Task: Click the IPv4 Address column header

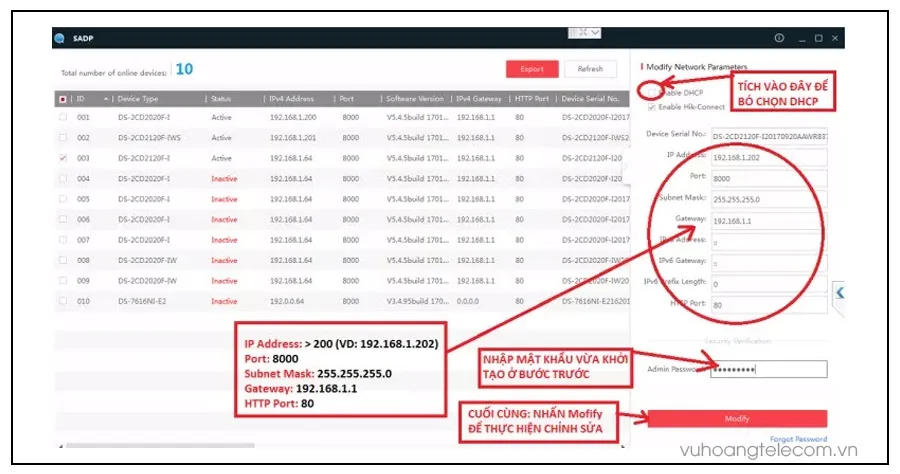Action: (292, 99)
